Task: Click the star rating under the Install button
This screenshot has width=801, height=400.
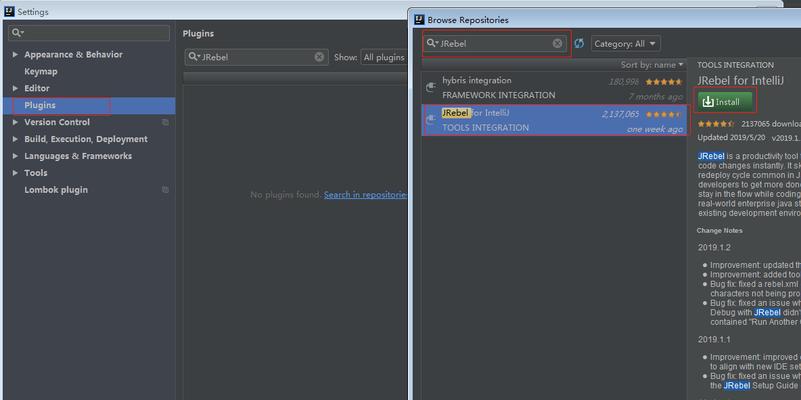Action: click(716, 124)
